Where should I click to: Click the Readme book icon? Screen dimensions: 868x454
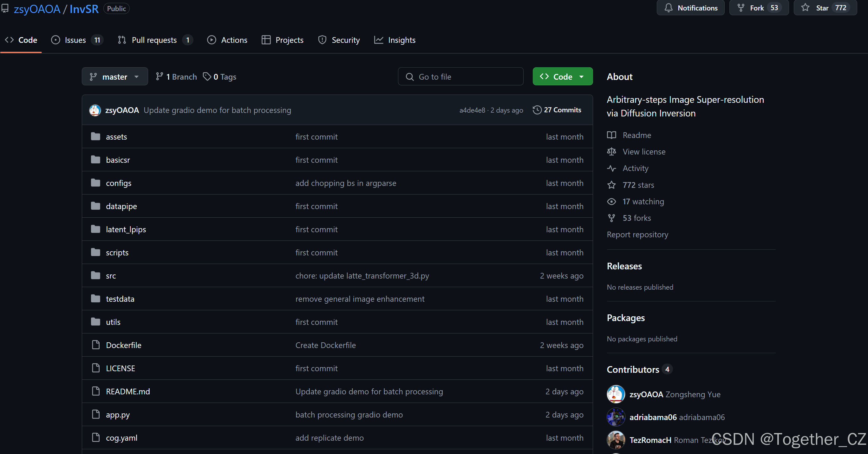(x=611, y=135)
